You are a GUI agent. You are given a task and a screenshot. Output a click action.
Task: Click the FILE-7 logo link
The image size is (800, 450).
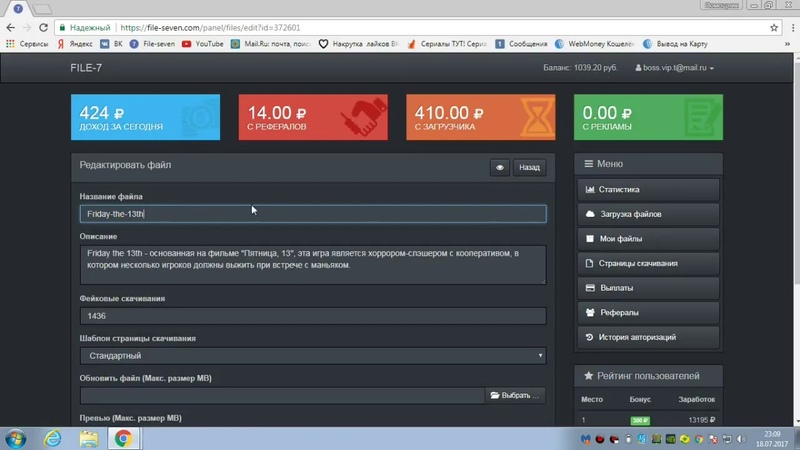pyautogui.click(x=85, y=68)
